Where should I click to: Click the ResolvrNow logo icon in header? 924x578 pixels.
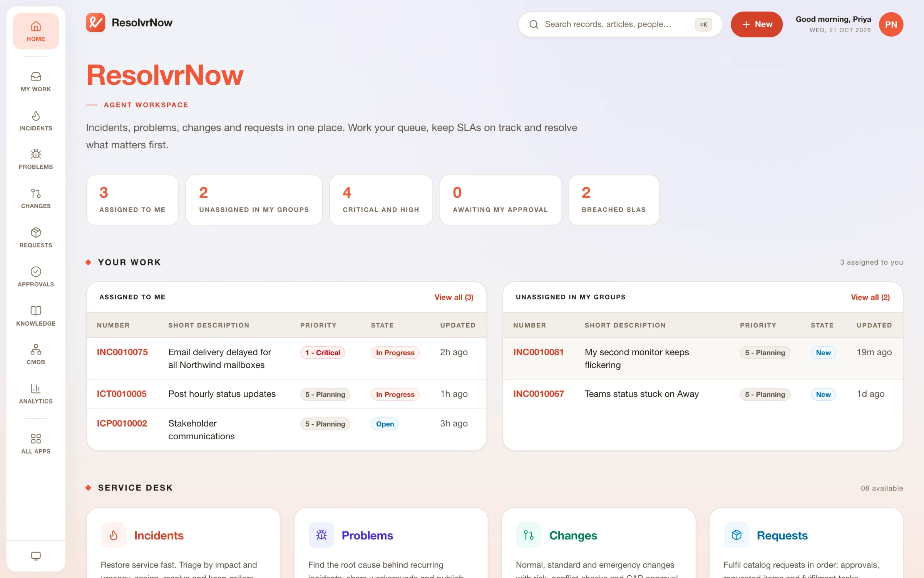95,23
